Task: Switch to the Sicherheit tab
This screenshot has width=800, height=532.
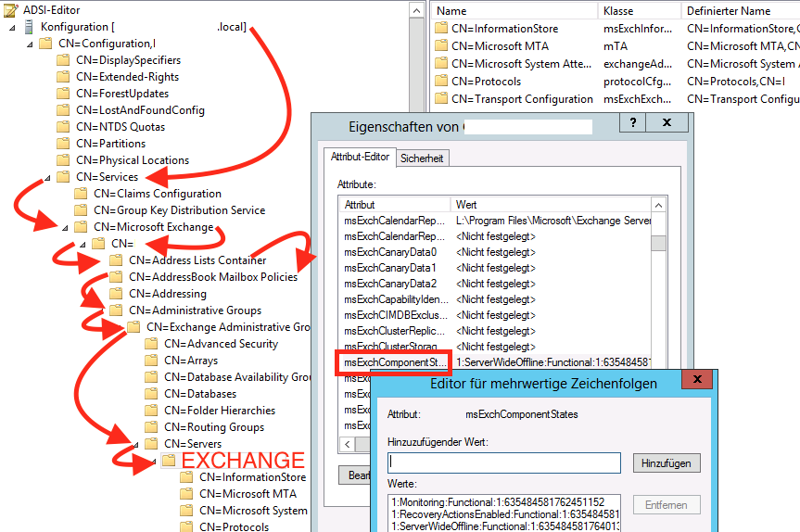Action: [x=422, y=158]
